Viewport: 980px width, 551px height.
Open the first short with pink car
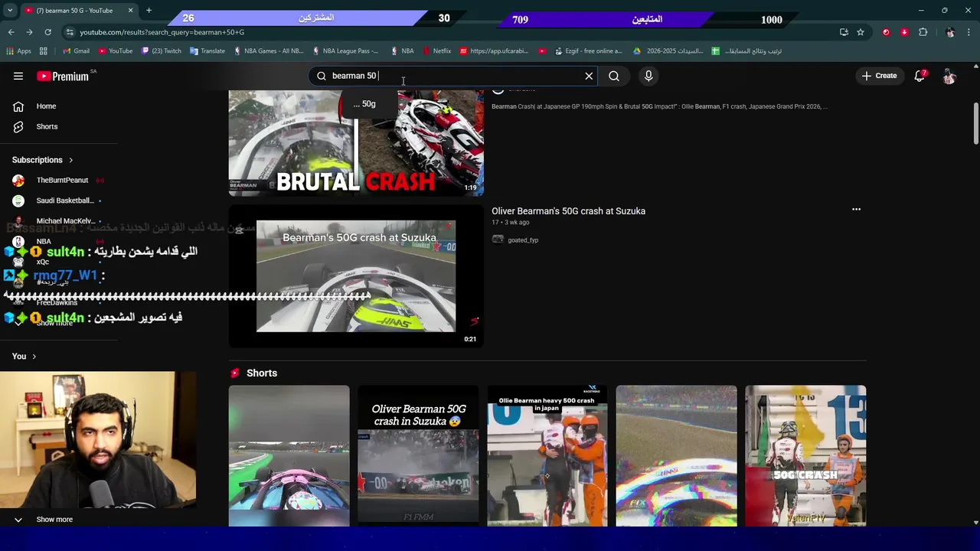pos(289,455)
